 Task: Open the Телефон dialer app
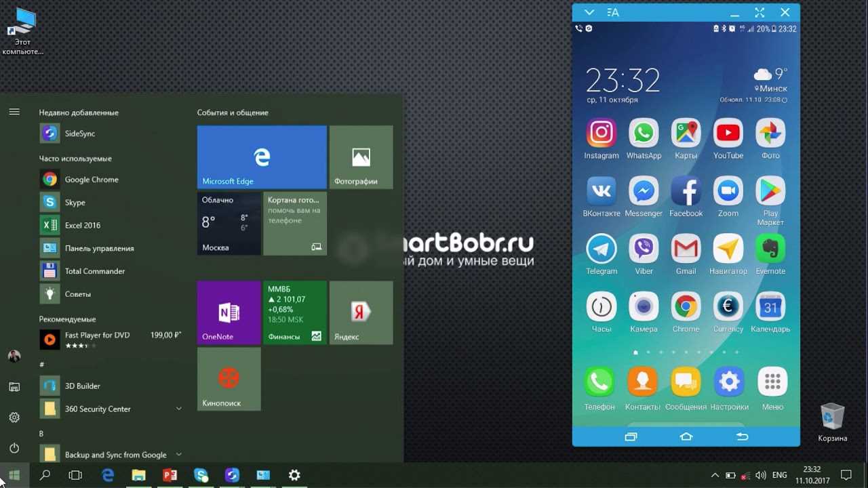(x=599, y=382)
